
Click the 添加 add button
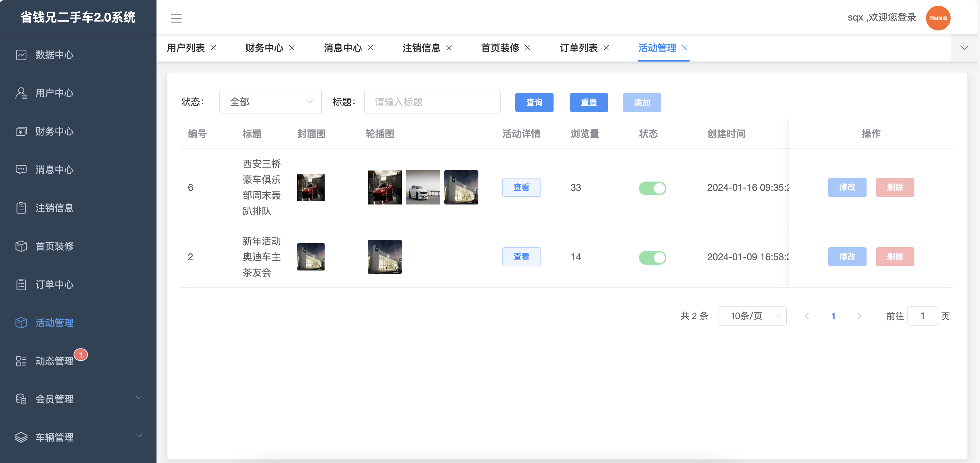(642, 103)
